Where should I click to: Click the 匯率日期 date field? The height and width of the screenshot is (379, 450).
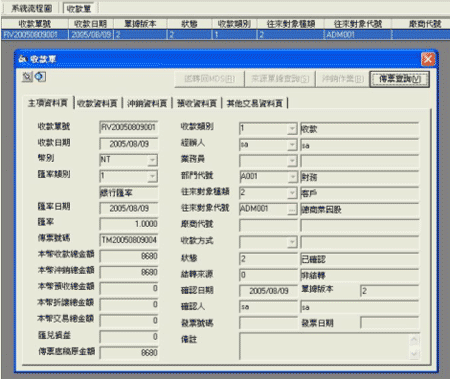tap(129, 208)
